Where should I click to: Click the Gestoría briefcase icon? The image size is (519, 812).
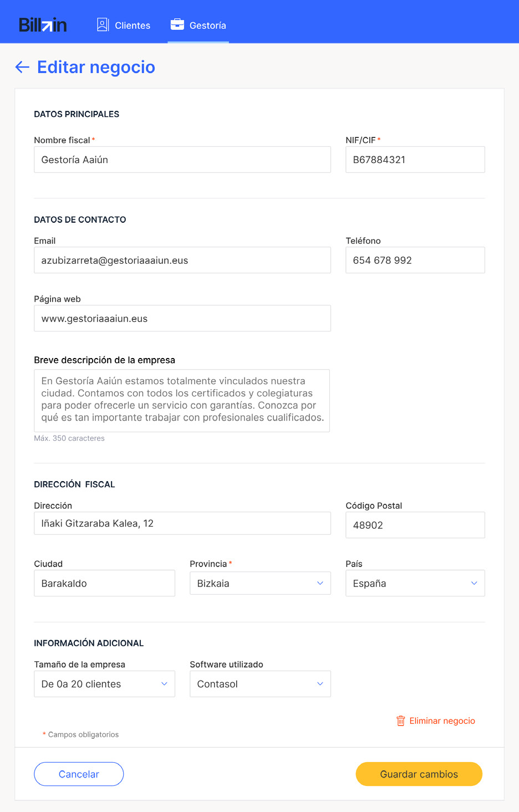177,25
